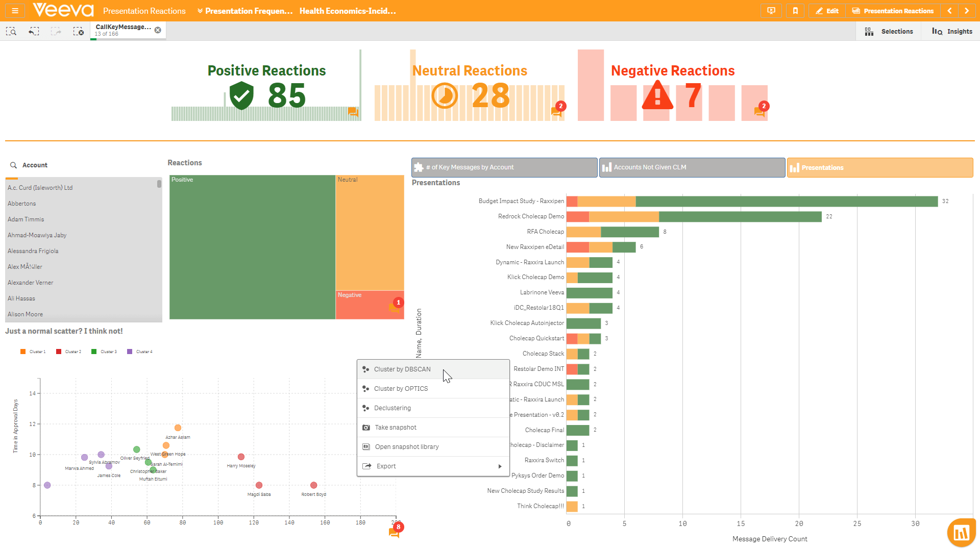Step back one selection
The height and width of the screenshot is (551, 980).
(x=34, y=32)
